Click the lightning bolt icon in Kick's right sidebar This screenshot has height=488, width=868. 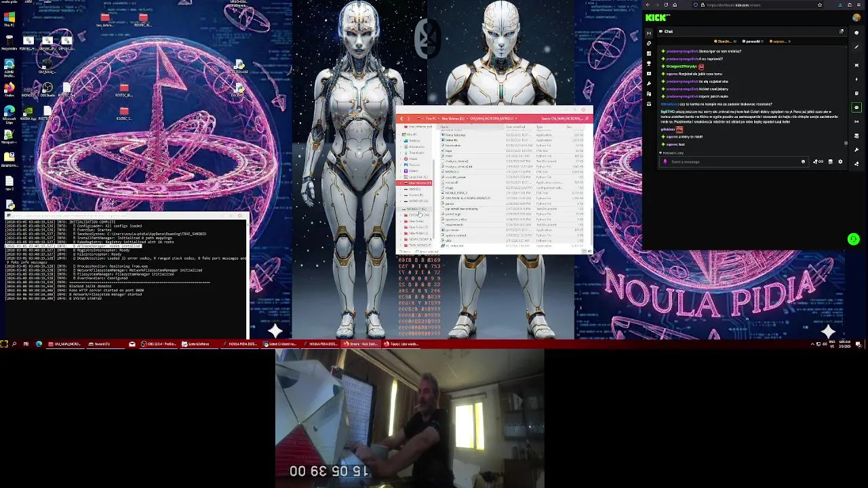pyautogui.click(x=856, y=79)
